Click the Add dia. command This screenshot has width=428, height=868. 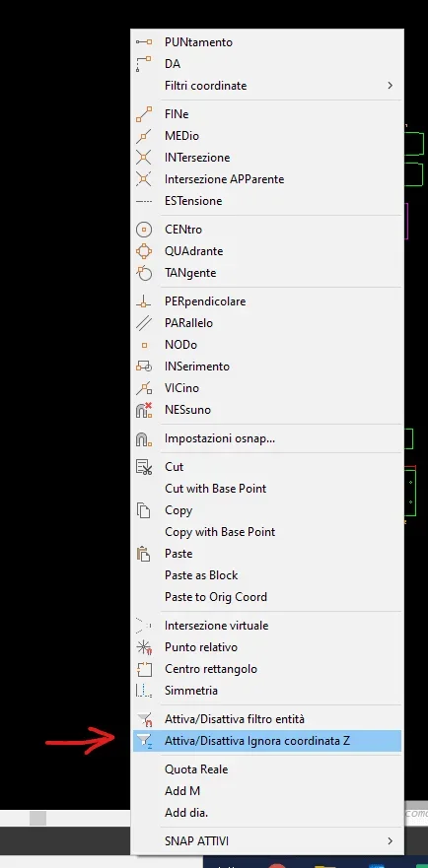(267, 813)
